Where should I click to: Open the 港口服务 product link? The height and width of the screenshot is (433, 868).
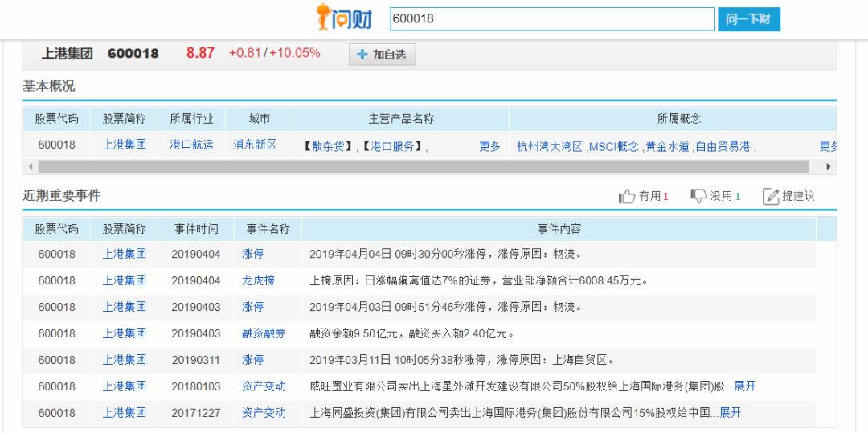tap(392, 146)
